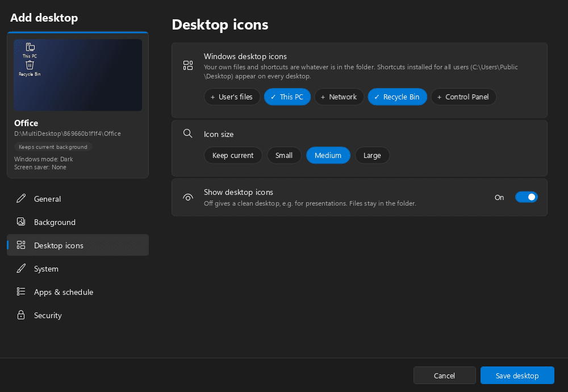
Task: Enable the Control Panel desktop icon chip
Action: [x=463, y=97]
